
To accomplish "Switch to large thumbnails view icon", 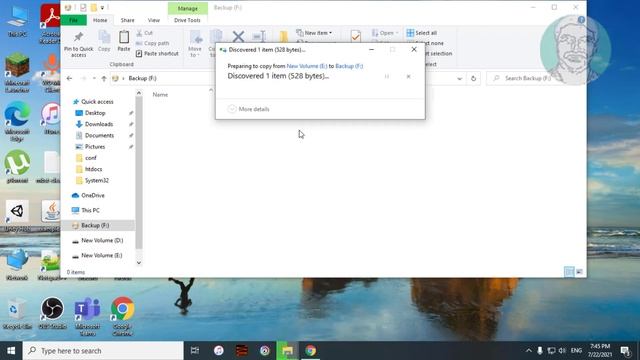I will coord(579,272).
